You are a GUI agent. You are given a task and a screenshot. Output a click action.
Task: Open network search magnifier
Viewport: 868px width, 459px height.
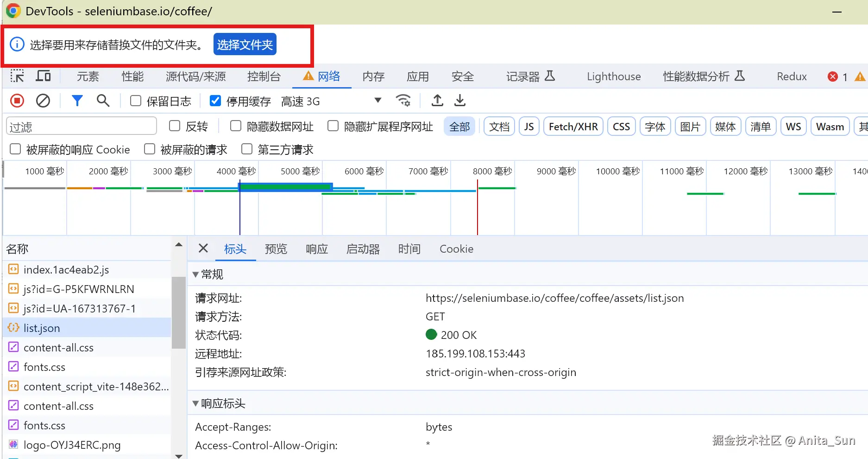click(103, 101)
